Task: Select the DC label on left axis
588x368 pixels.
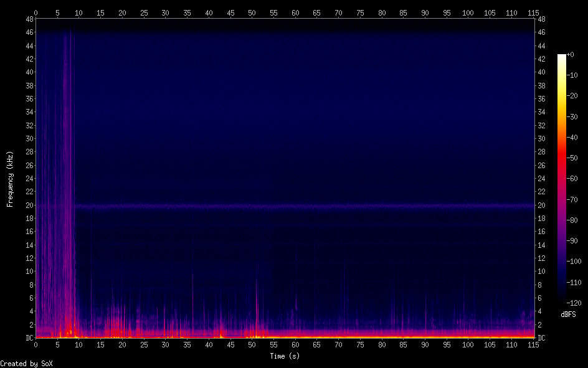Action: pyautogui.click(x=28, y=338)
